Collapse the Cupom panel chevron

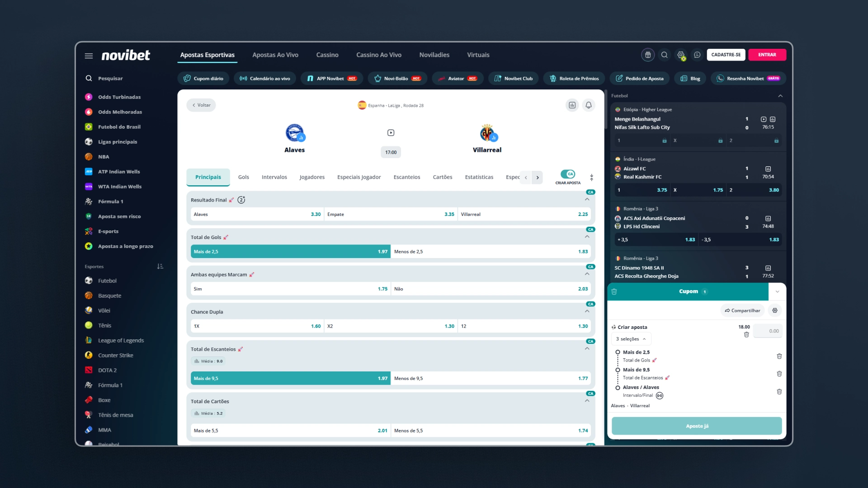[778, 291]
